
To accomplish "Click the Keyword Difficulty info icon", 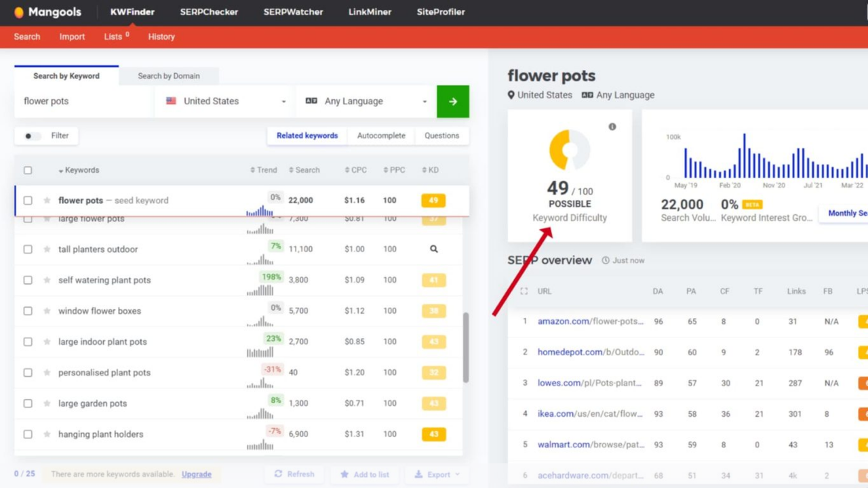I will tap(612, 127).
